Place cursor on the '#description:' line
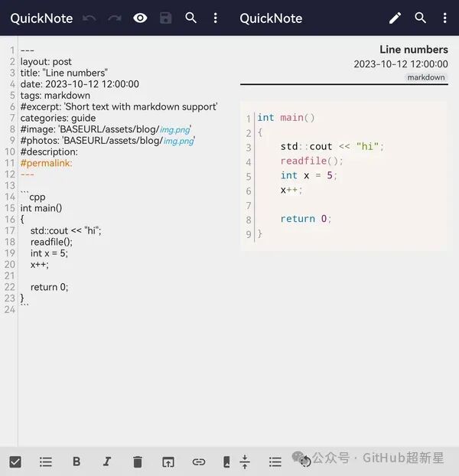The width and height of the screenshot is (459, 476). tap(49, 152)
